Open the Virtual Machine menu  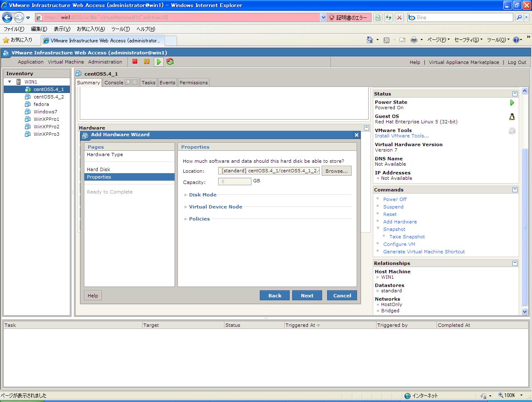click(x=66, y=62)
